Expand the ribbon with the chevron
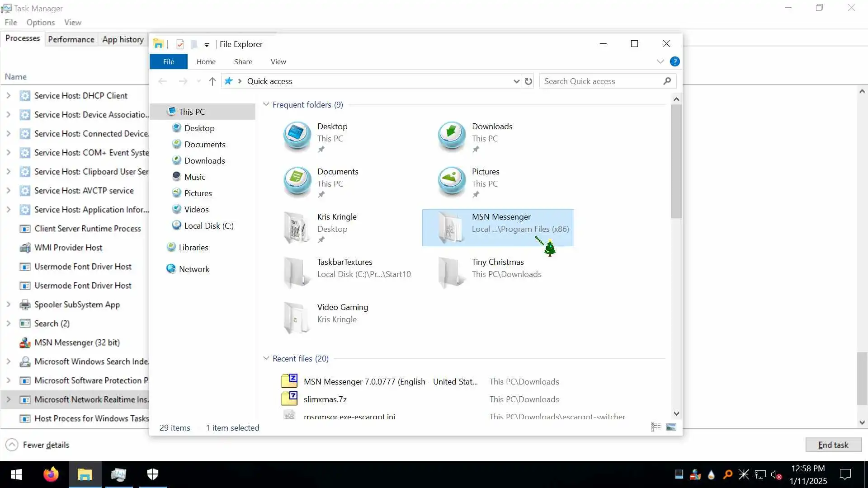This screenshot has height=488, width=868. point(660,61)
